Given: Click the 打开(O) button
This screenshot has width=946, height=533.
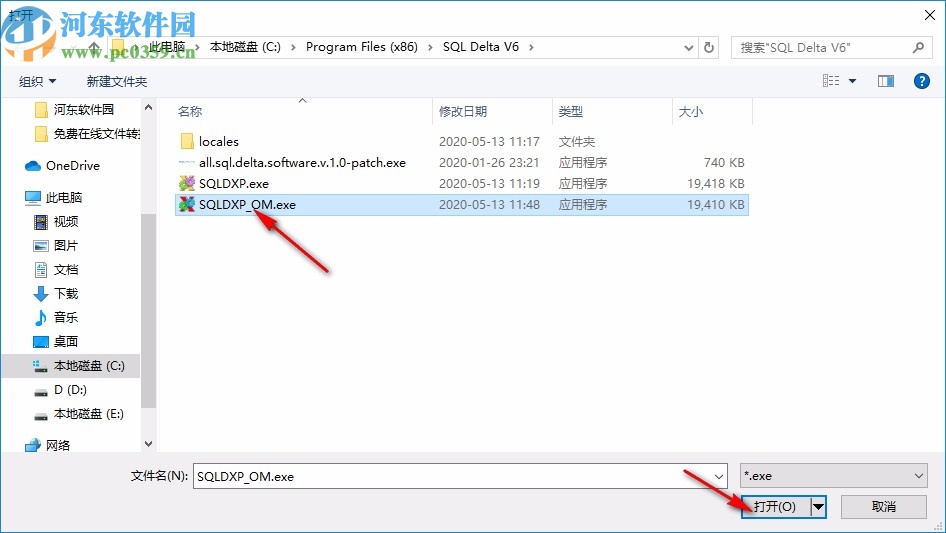Looking at the screenshot, I should tap(776, 506).
